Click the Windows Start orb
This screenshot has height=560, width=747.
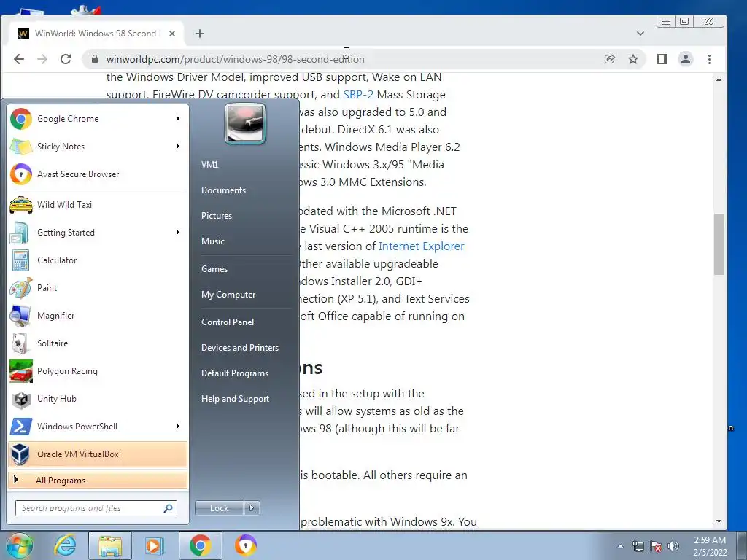pos(20,545)
